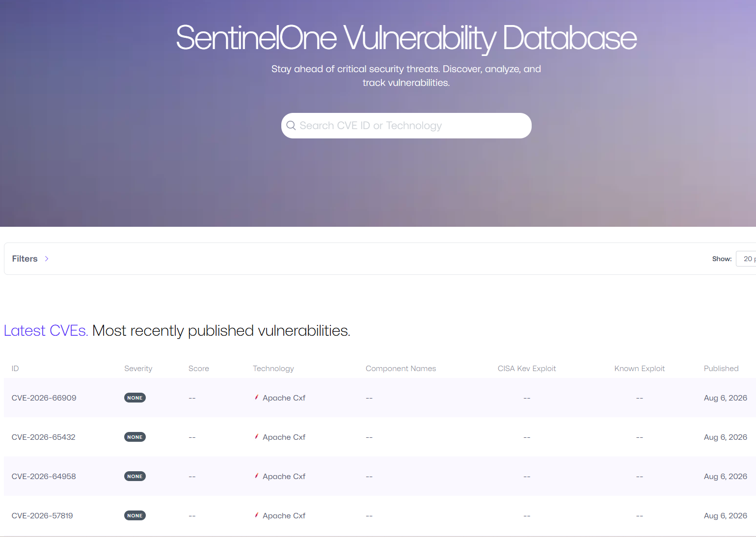Click the Aug 6, 2026 date for CVE-2026-65432
This screenshot has width=756, height=537.
click(x=726, y=437)
